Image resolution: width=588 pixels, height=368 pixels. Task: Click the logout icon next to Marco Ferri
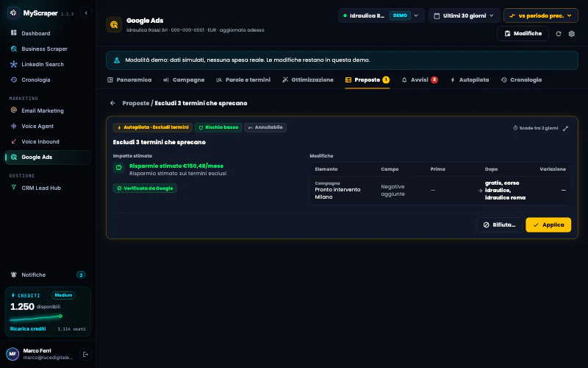coord(85,354)
